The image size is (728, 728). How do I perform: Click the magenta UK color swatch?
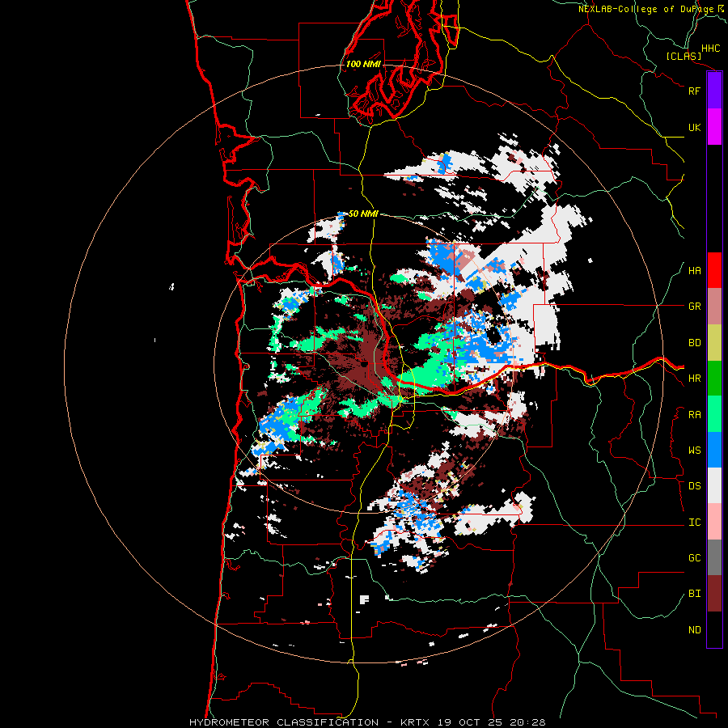pyautogui.click(x=714, y=127)
